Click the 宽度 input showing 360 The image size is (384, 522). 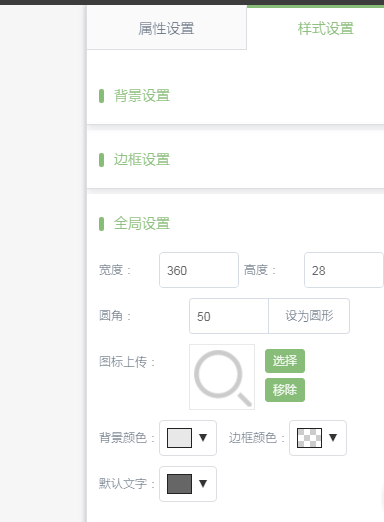pyautogui.click(x=199, y=270)
